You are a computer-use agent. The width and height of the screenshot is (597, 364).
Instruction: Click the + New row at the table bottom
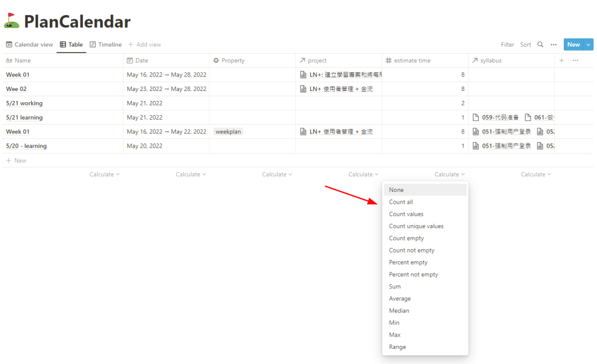[16, 160]
